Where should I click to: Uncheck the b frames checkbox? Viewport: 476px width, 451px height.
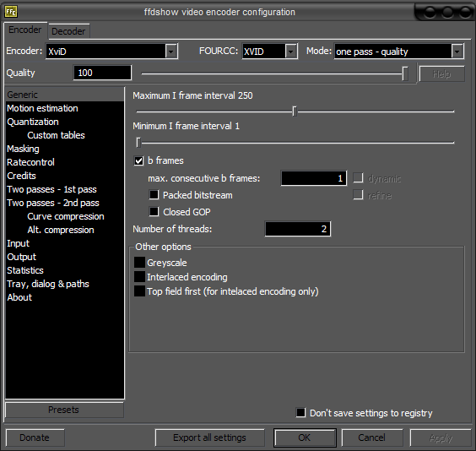[x=138, y=160]
